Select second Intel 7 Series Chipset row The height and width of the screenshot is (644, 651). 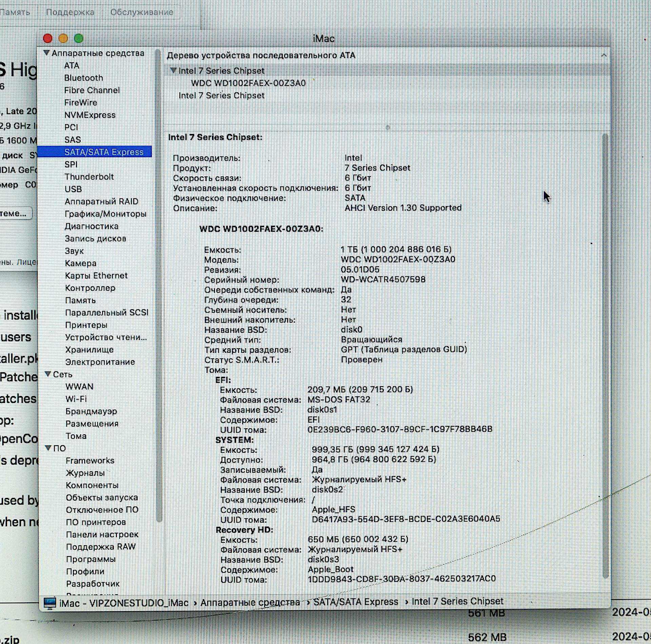tap(221, 96)
